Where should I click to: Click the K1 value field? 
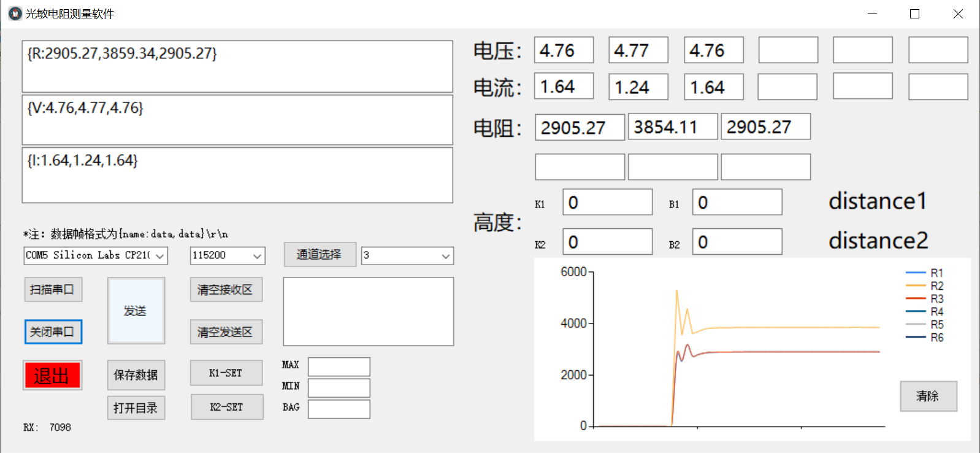pos(608,202)
